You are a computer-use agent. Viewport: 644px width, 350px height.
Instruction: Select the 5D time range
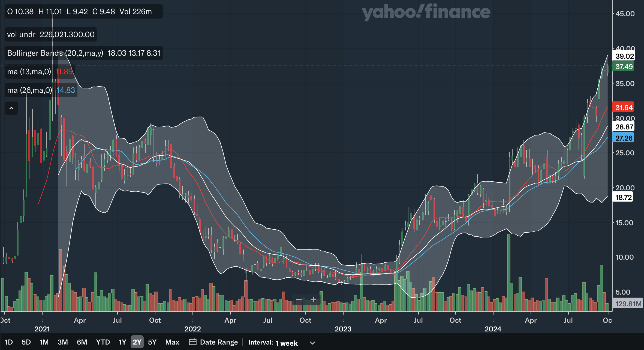coord(26,342)
